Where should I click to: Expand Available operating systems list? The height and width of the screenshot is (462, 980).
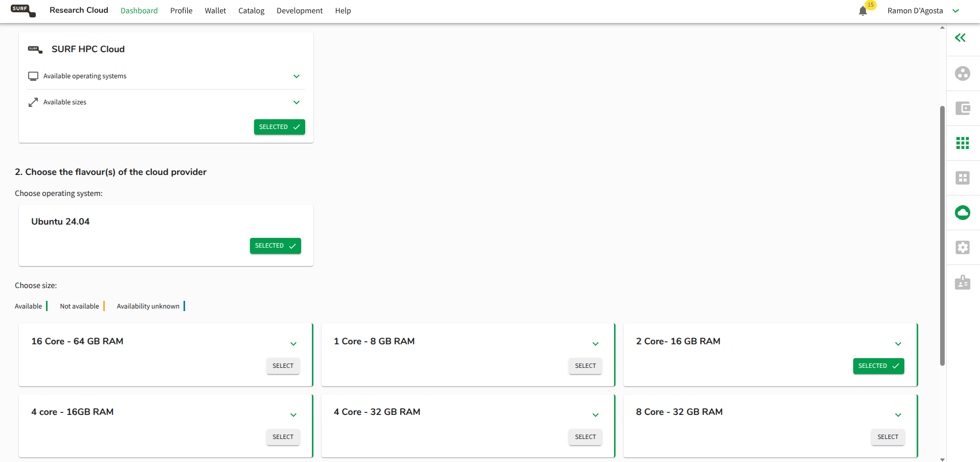pyautogui.click(x=297, y=76)
